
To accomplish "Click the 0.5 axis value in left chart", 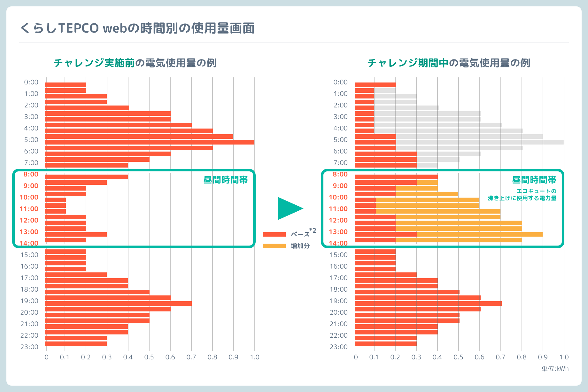I will [x=149, y=357].
